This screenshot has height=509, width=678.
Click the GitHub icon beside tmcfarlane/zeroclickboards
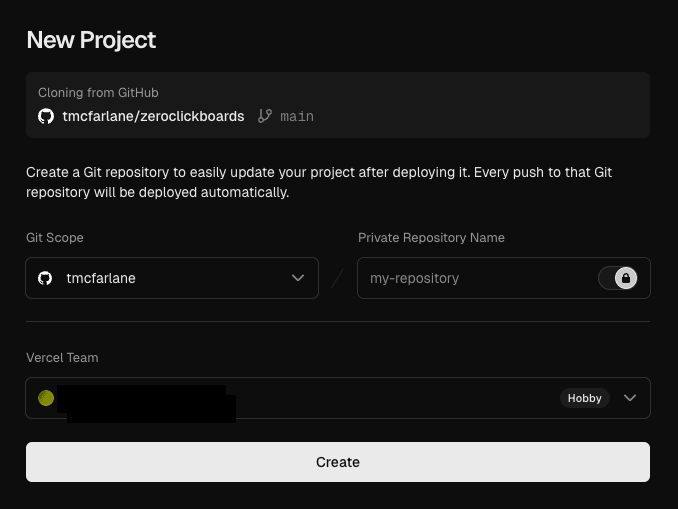[46, 116]
